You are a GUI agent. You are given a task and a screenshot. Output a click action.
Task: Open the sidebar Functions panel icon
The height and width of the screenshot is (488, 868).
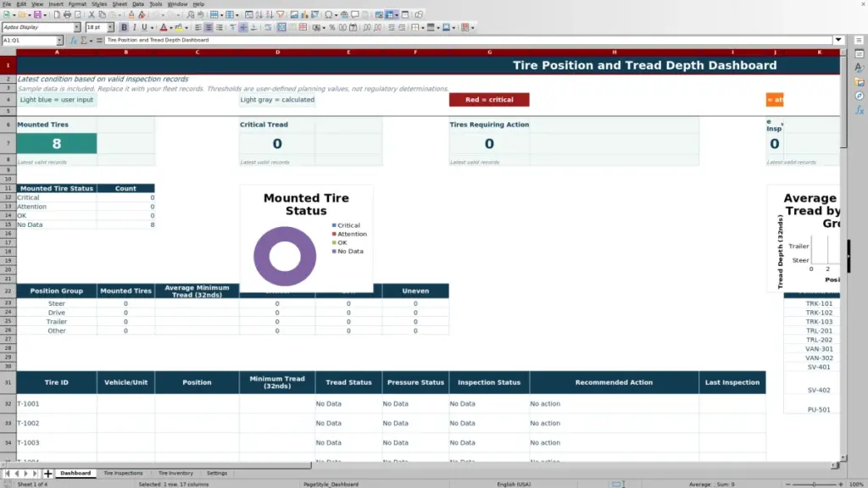point(860,110)
